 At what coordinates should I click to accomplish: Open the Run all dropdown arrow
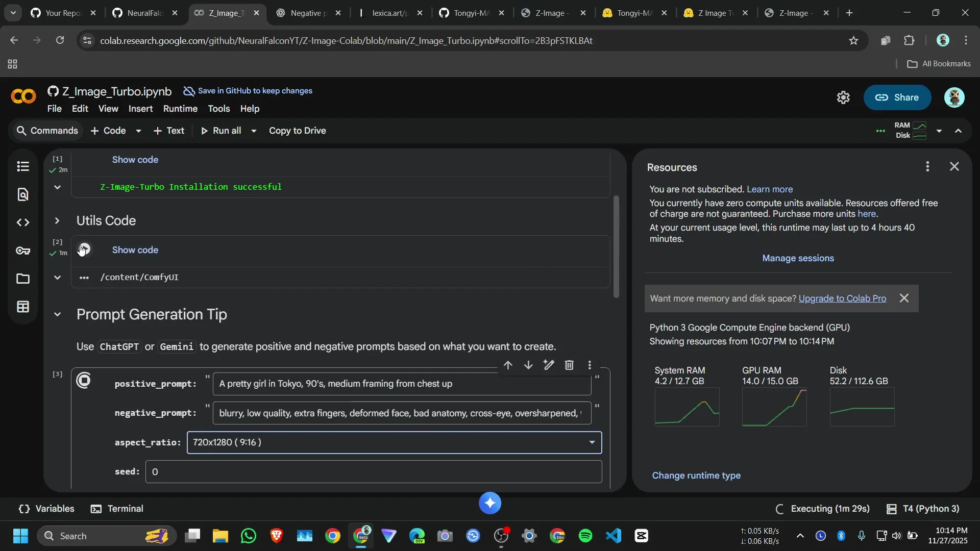[254, 131]
